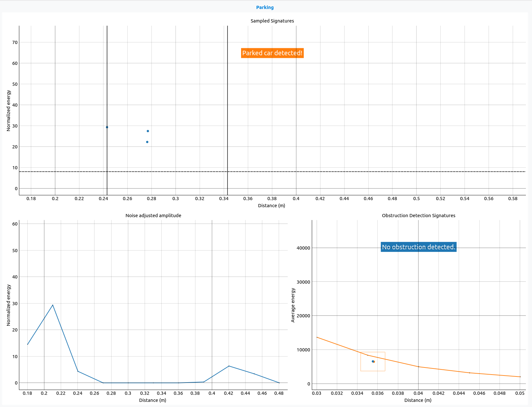Screen dimensions: 532x407
Task: Click the 30000 tick on obstruction plot
Action: tap(303, 282)
